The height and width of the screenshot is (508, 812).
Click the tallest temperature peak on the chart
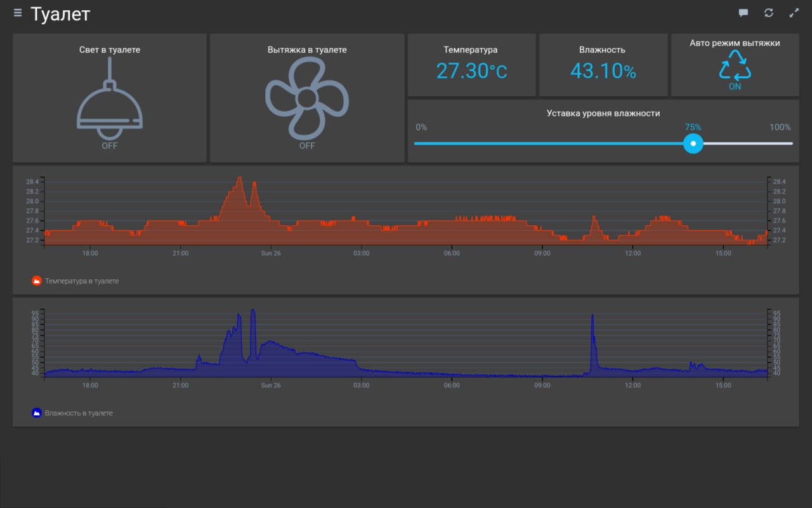[x=239, y=178]
